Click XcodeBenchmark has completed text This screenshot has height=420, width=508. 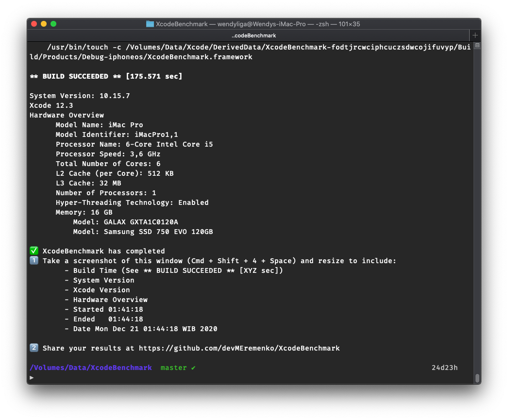click(x=103, y=252)
